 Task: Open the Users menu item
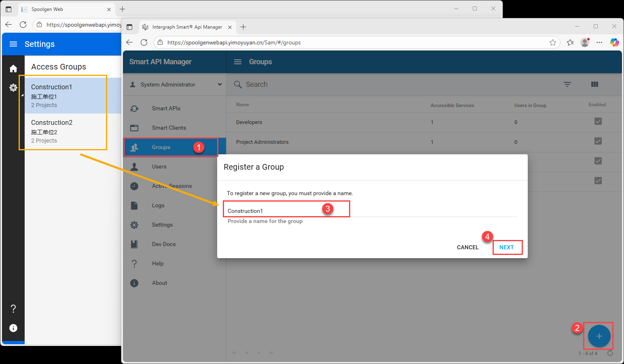(x=159, y=166)
